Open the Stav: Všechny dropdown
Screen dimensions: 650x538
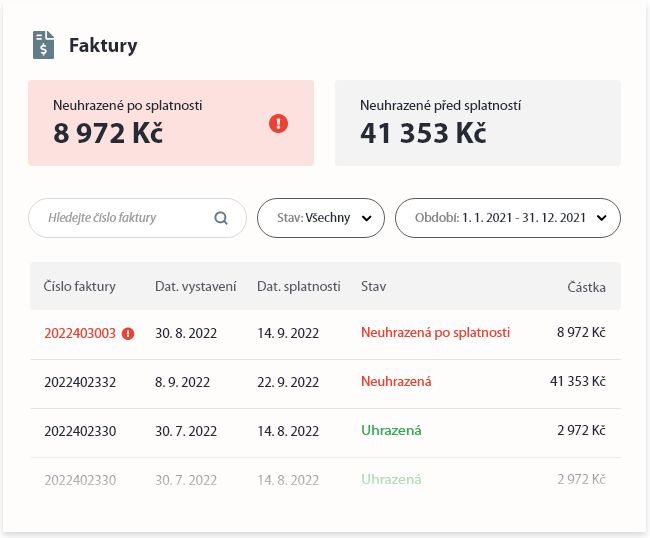click(320, 217)
